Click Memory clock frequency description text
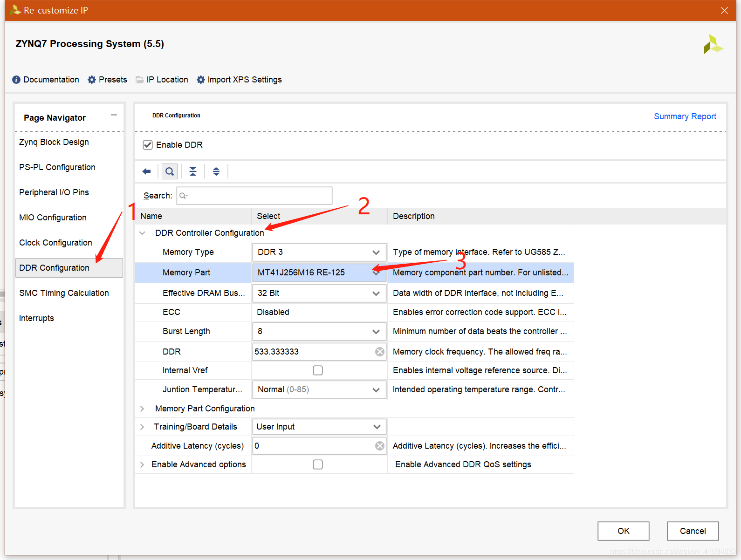 [480, 352]
